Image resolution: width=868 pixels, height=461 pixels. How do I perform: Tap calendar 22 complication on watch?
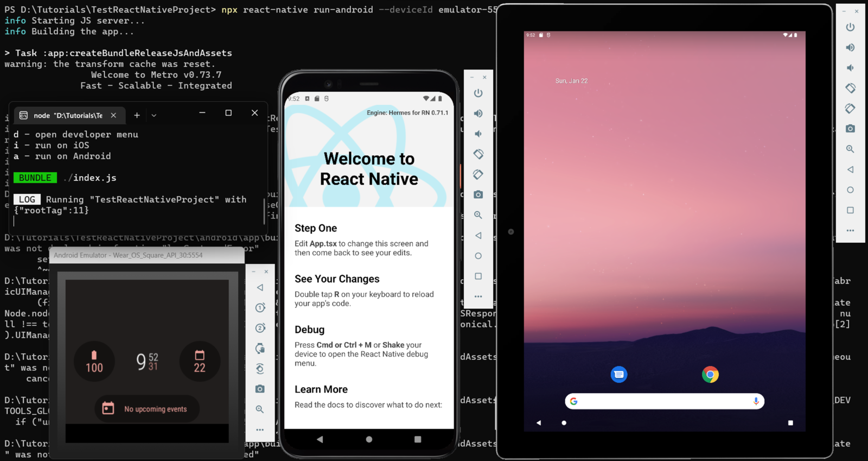200,362
